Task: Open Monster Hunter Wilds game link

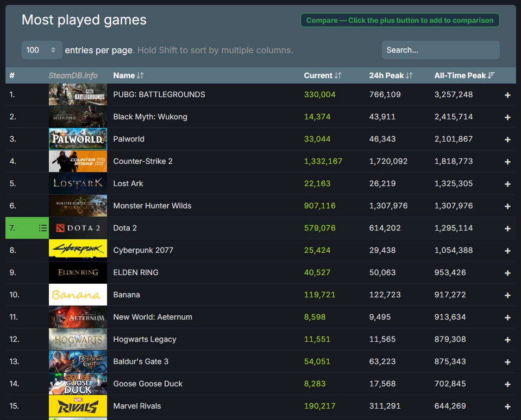Action: (152, 206)
